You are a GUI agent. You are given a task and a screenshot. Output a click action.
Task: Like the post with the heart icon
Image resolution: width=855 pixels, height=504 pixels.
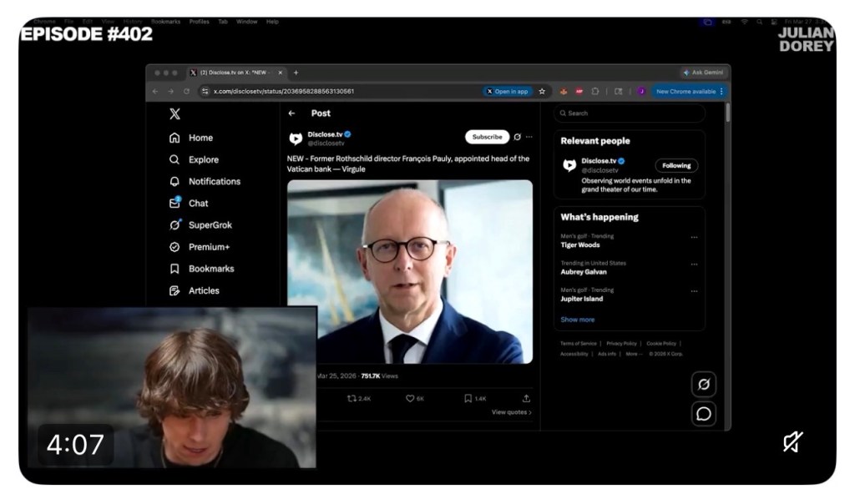[415, 399]
